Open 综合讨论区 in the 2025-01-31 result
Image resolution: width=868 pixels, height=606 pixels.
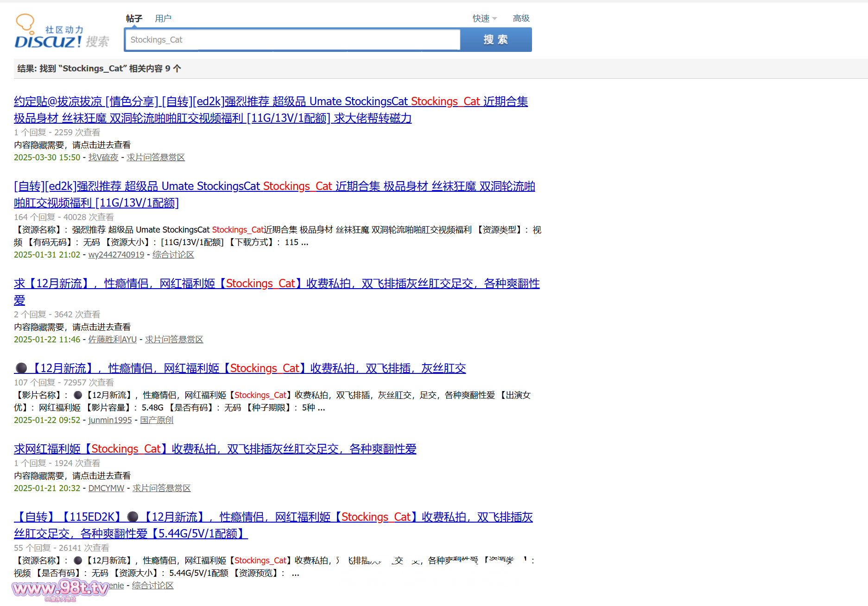point(173,255)
